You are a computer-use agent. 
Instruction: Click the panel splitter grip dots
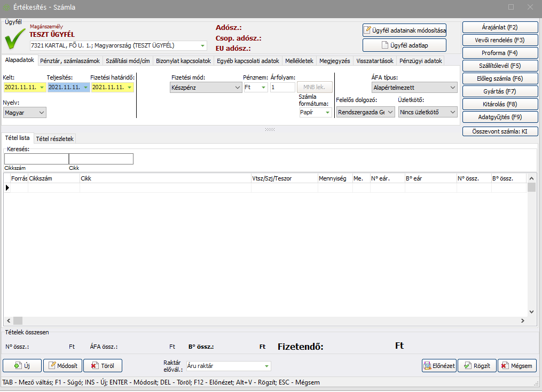(x=270, y=129)
